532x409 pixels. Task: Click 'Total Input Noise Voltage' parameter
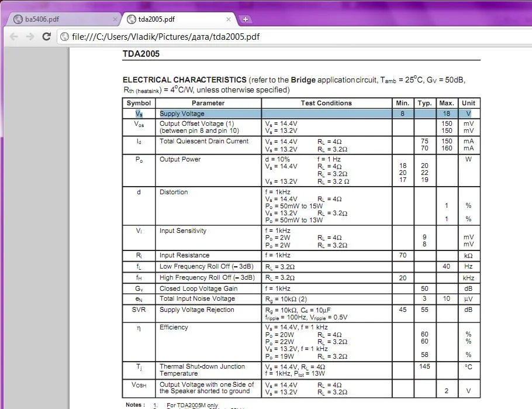pos(197,298)
